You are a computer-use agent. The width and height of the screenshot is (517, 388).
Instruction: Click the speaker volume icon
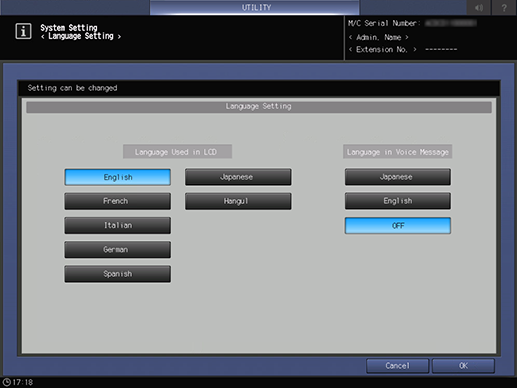[479, 7]
